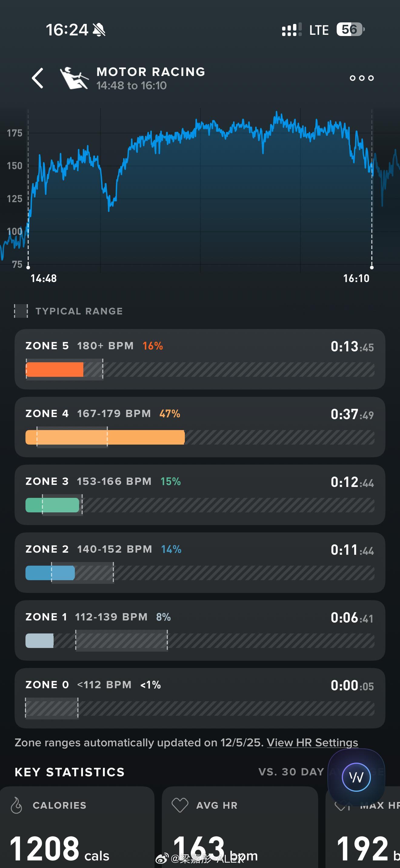This screenshot has height=868, width=400.
Task: Open the floating WHOOP coach button
Action: coord(356,778)
